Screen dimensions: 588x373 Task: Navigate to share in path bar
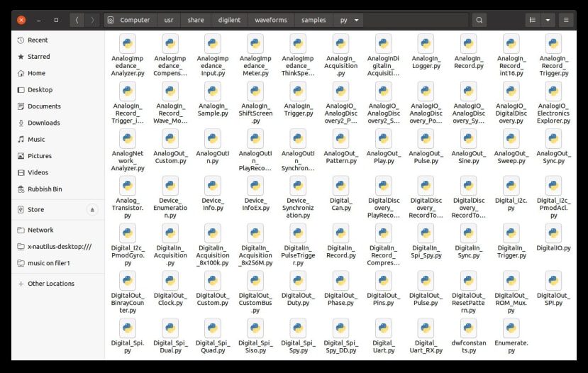point(196,20)
